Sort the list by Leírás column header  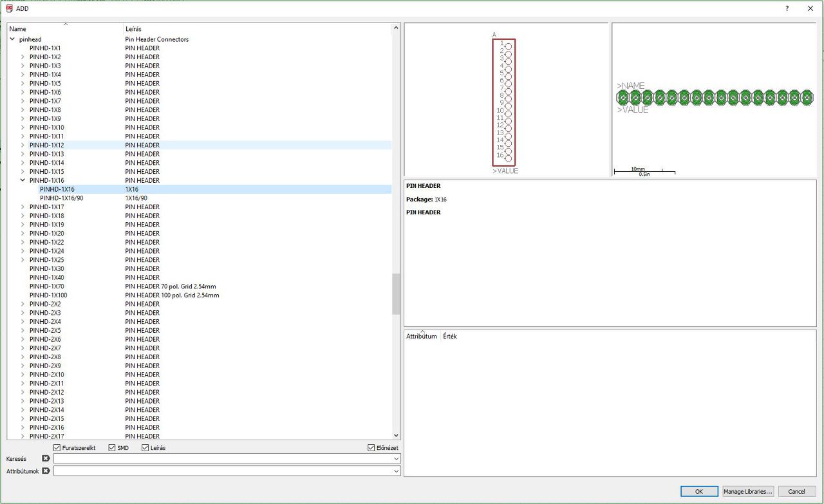click(x=257, y=29)
